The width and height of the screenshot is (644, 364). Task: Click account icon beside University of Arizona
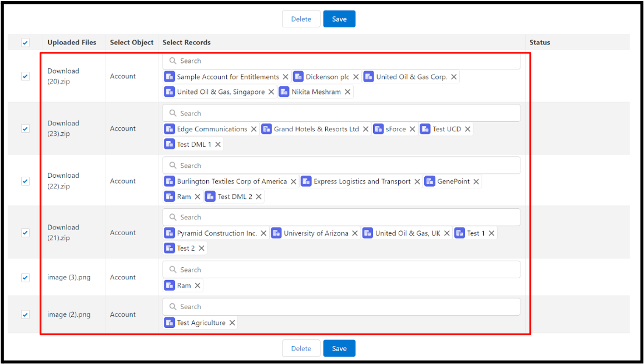[x=276, y=233]
